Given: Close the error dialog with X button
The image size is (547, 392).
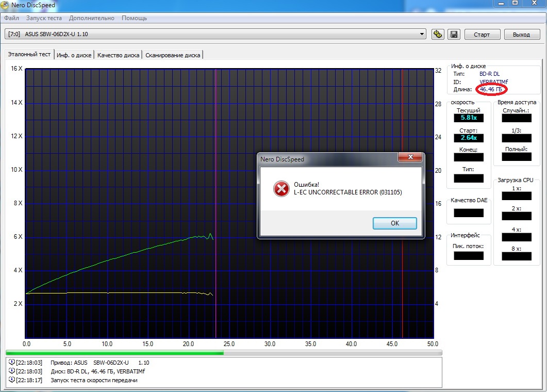Looking at the screenshot, I should pyautogui.click(x=410, y=157).
